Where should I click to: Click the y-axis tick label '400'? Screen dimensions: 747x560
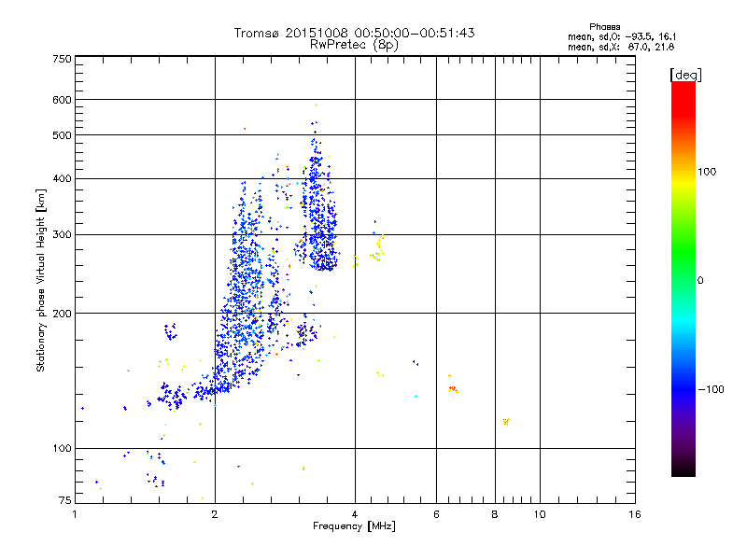62,178
